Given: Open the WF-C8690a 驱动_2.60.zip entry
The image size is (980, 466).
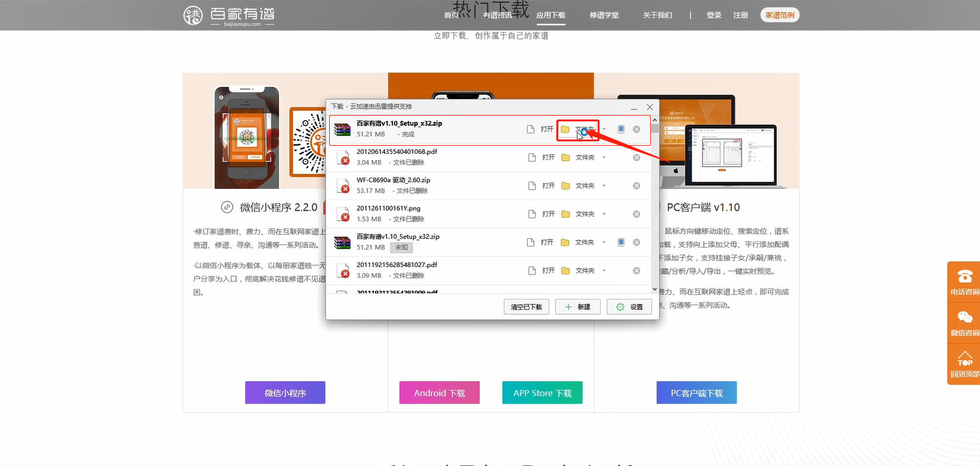Looking at the screenshot, I should click(541, 186).
